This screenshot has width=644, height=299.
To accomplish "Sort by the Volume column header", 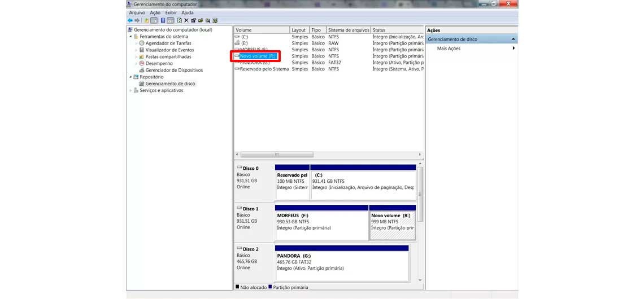I will click(x=262, y=30).
